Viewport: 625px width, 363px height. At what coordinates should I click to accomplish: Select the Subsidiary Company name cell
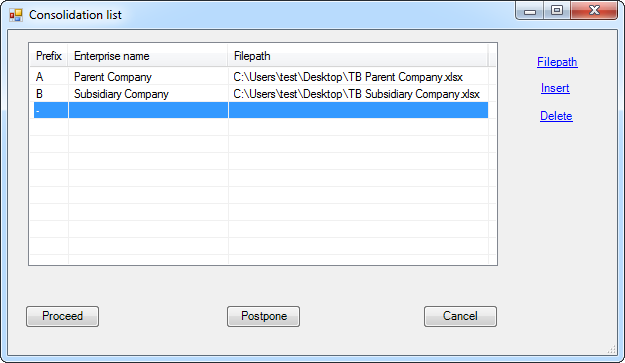(x=148, y=94)
